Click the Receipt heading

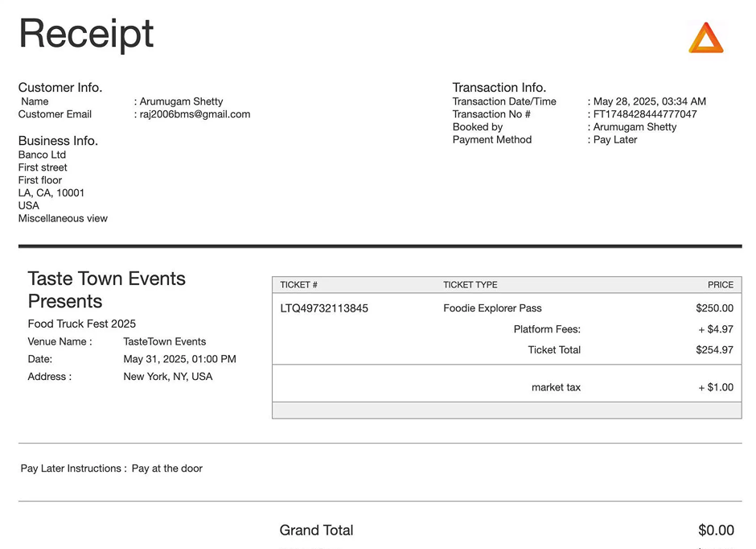[86, 34]
